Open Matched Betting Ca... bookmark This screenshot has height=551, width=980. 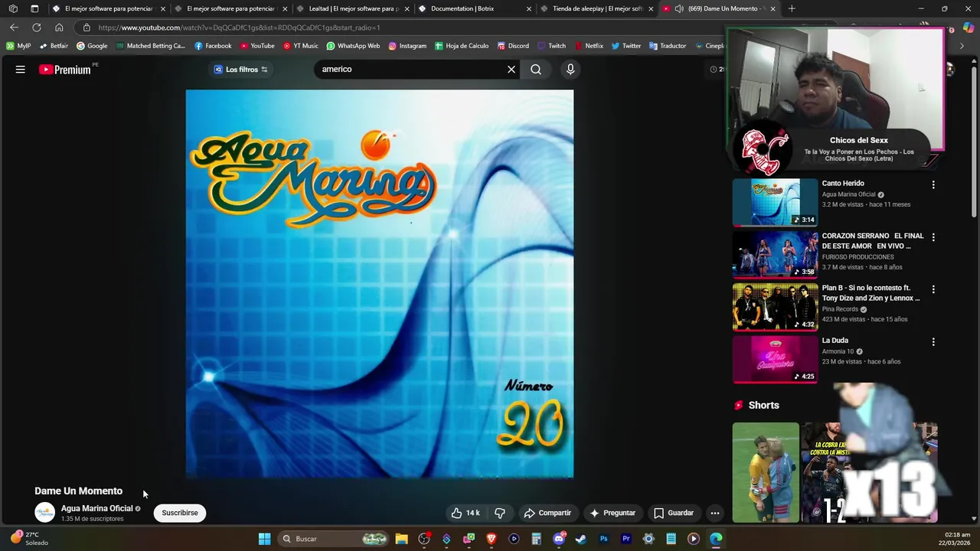pyautogui.click(x=151, y=46)
